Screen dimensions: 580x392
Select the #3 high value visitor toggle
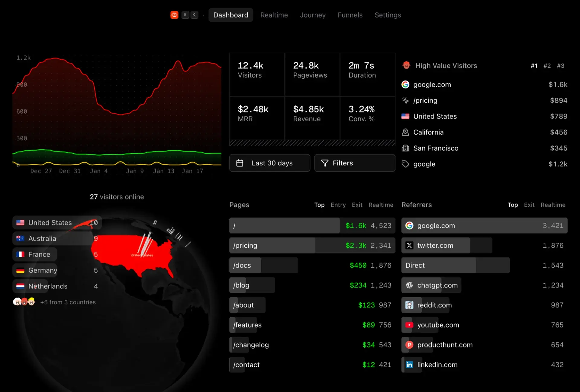pyautogui.click(x=561, y=65)
